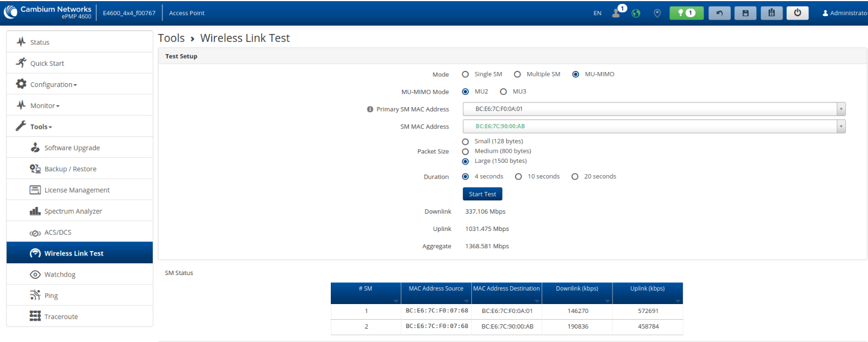Screen dimensions: 868x342
Task: Click the green notifications lightbulb button
Action: click(x=686, y=13)
